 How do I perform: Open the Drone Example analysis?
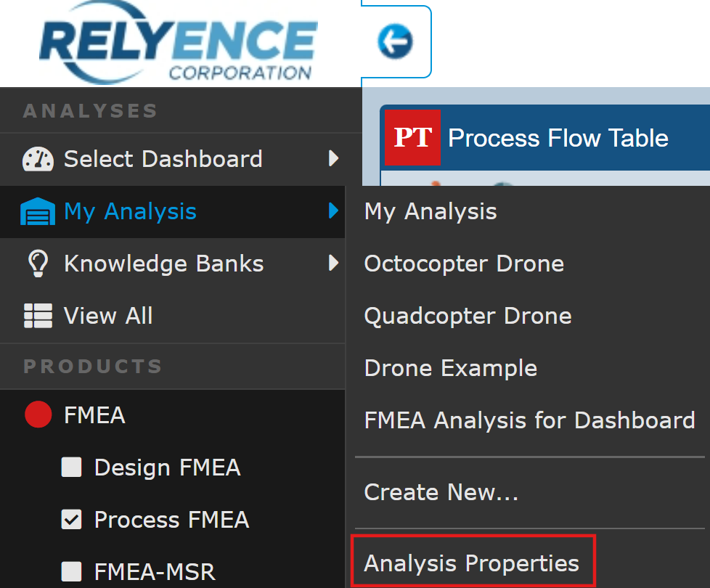(450, 368)
